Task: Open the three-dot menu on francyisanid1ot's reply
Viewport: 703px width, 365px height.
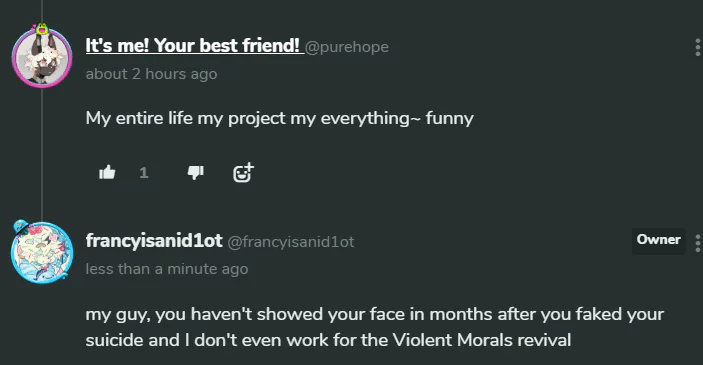Action: coord(698,243)
